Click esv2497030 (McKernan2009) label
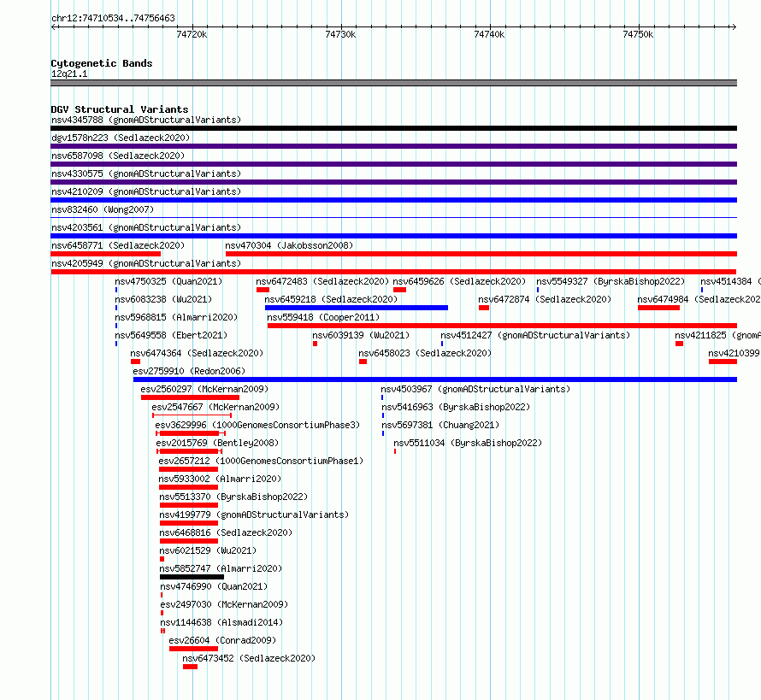This screenshot has width=761, height=700. [224, 604]
